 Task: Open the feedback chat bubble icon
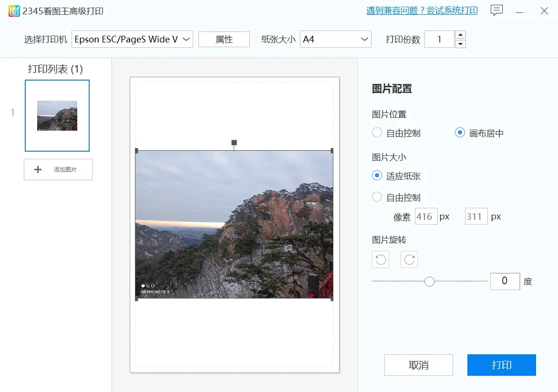pyautogui.click(x=496, y=10)
